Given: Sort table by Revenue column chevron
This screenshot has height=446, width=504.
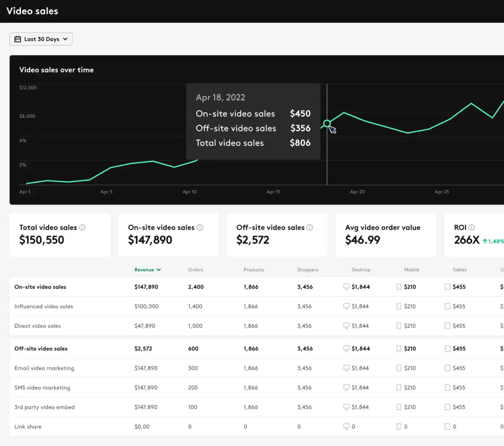Looking at the screenshot, I should [159, 270].
